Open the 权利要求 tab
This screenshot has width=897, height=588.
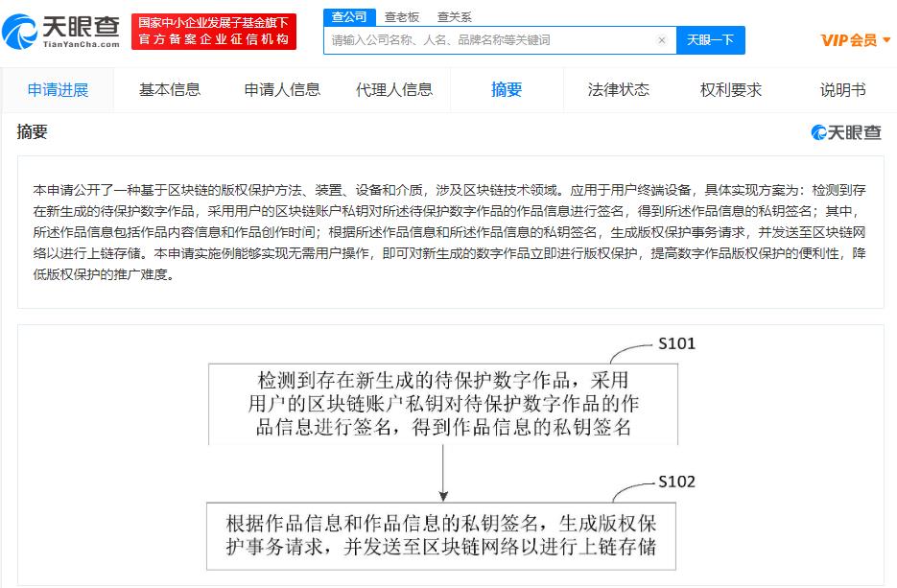point(730,90)
